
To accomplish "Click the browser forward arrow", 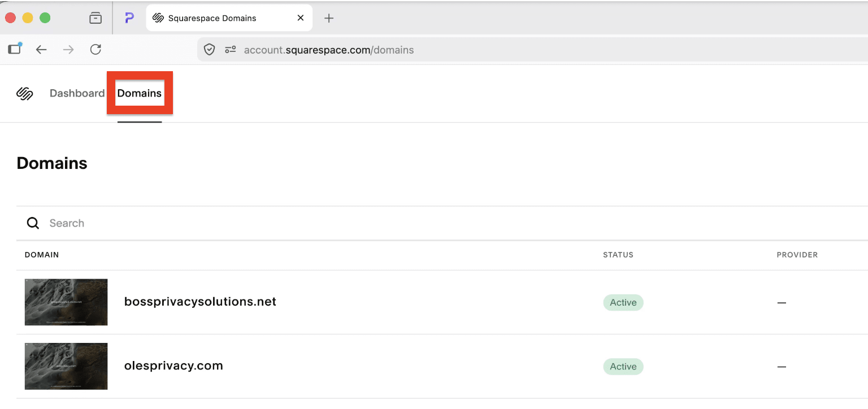I will point(68,50).
